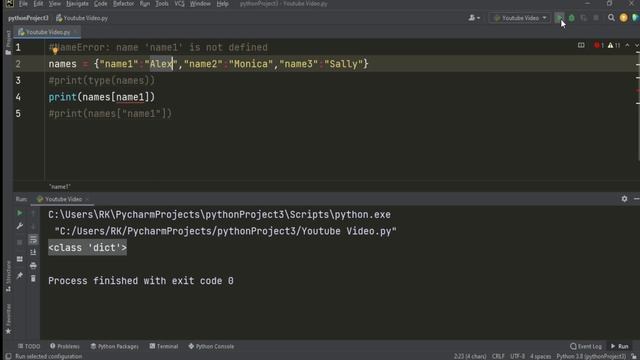
Task: Click 4 spaces indent setting in status bar
Action: [540, 356]
